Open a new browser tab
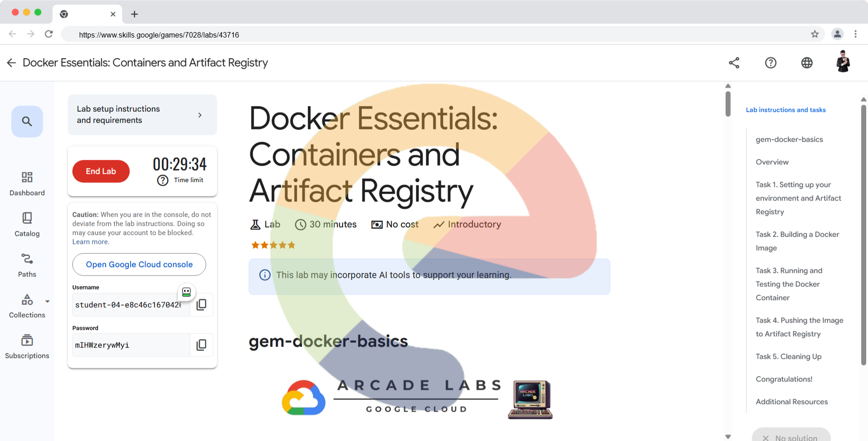 (x=134, y=14)
